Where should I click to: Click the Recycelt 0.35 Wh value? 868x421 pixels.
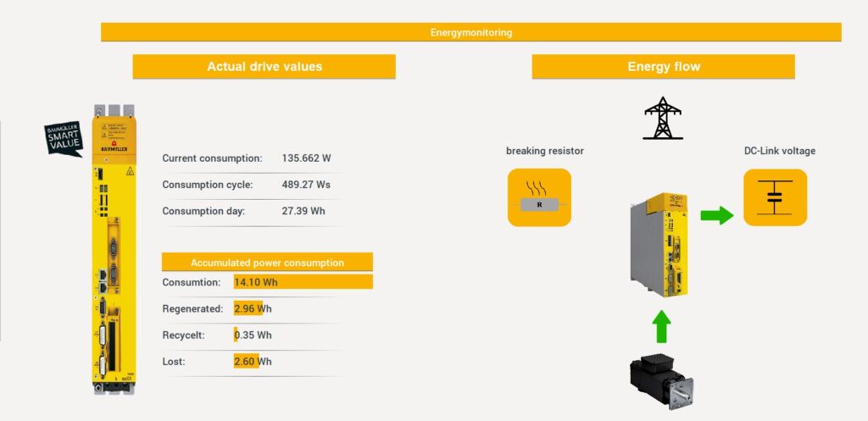tap(253, 335)
